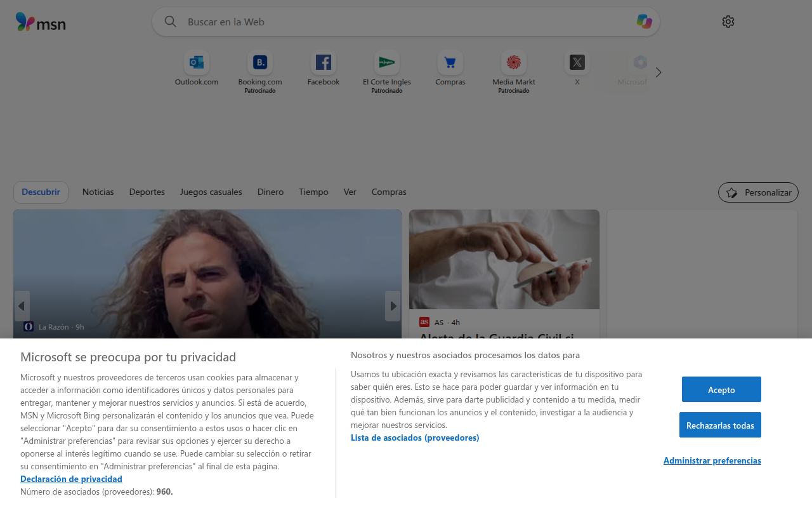Switch to the Noticias tab
This screenshot has height=508, width=812.
98,192
